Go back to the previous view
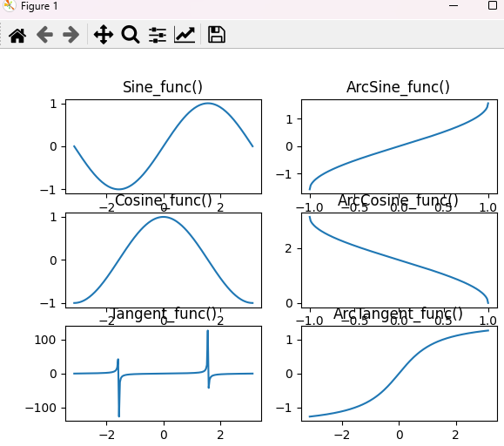504x446 pixels. point(44,35)
